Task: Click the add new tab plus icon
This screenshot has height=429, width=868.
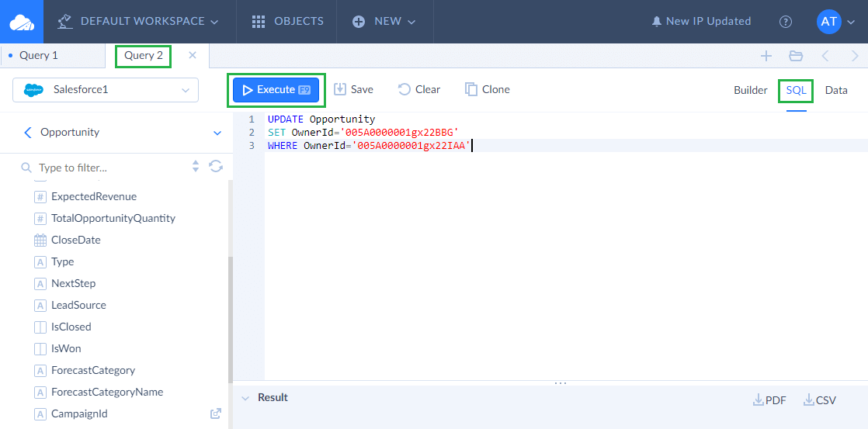Action: [766, 56]
